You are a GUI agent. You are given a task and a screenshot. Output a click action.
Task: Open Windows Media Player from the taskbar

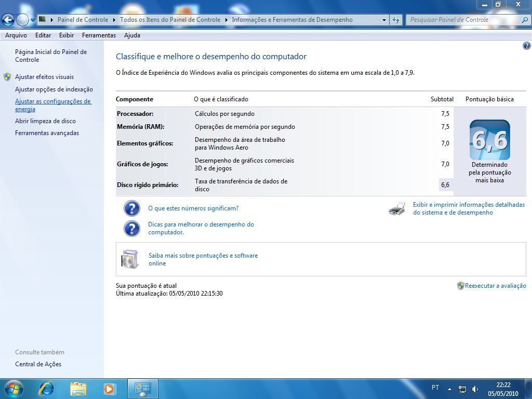109,389
